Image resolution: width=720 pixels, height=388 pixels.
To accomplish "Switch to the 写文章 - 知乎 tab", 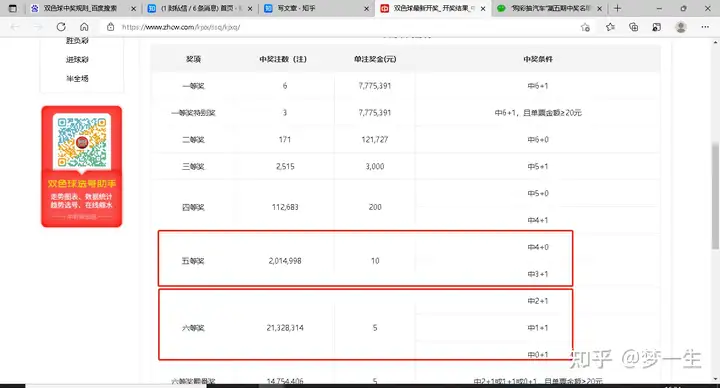I will tap(316, 8).
